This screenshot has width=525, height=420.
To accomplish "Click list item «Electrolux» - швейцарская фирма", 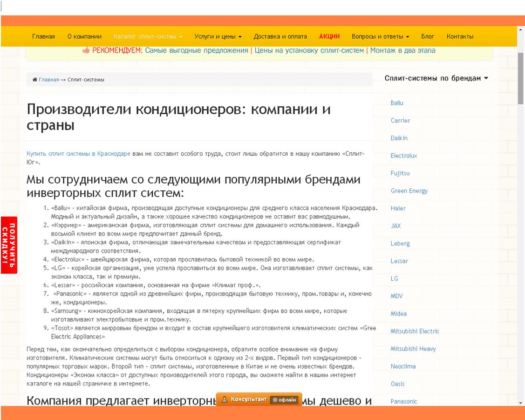I will pos(183,260).
